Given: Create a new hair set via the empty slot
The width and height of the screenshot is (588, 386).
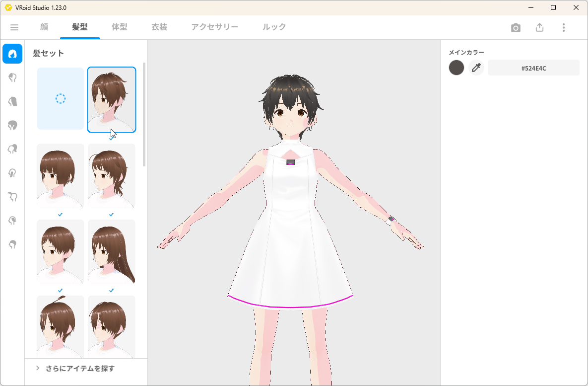Looking at the screenshot, I should pos(60,98).
